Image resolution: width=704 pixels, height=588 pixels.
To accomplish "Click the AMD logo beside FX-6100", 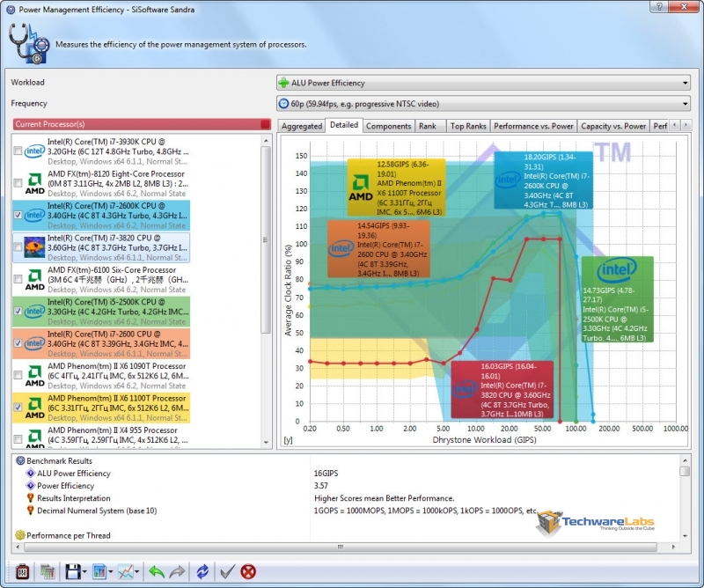I will click(x=34, y=279).
